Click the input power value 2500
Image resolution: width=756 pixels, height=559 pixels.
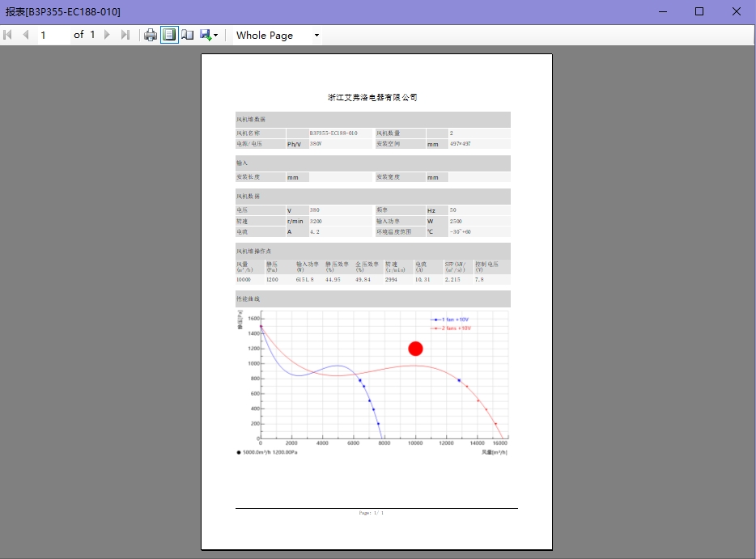click(x=456, y=221)
